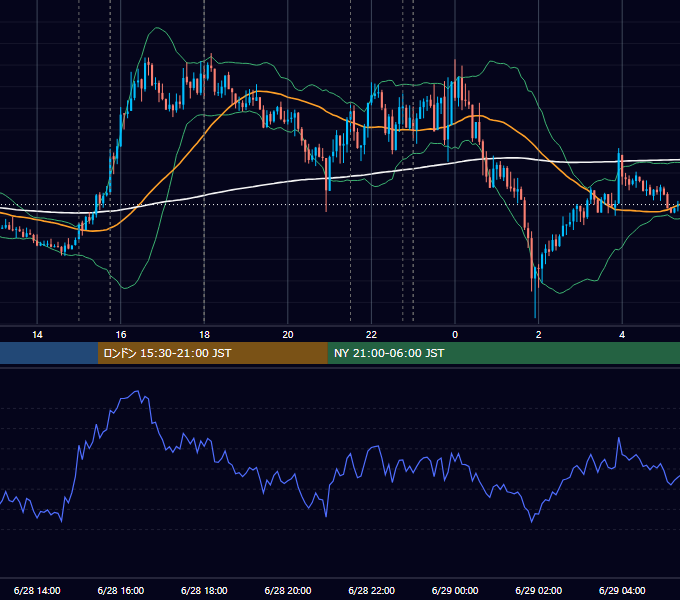
Task: Click the 6/29 00:00 date label
Action: (455, 590)
